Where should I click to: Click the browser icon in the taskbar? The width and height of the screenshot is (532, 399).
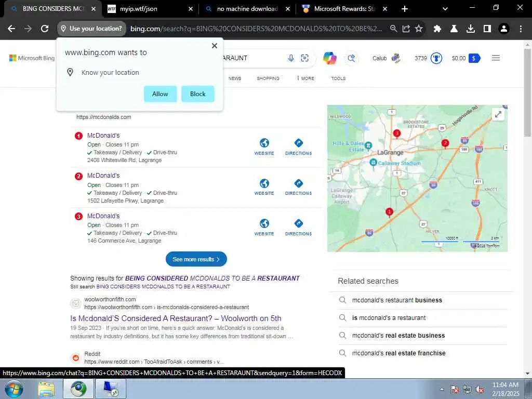point(78,389)
